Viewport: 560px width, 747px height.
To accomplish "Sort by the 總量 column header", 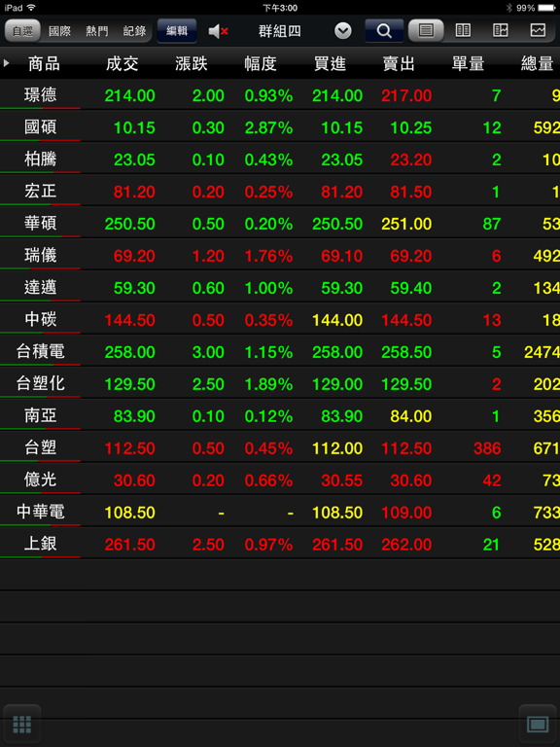I will (537, 63).
